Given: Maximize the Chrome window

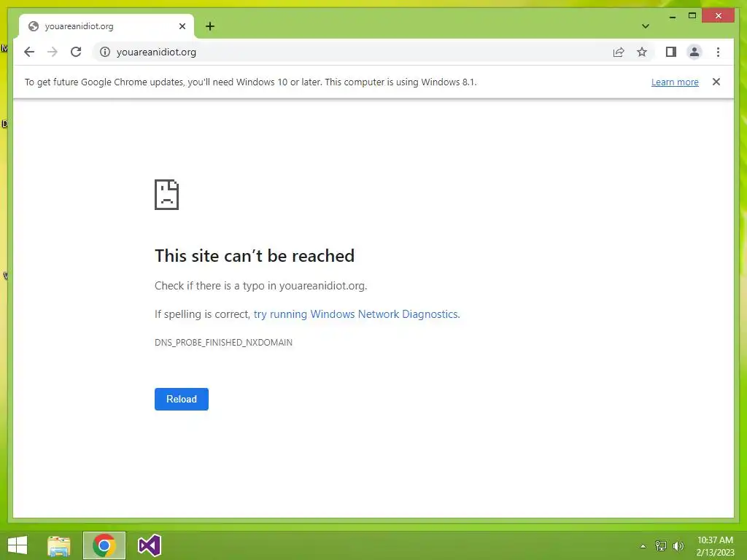Looking at the screenshot, I should pos(692,16).
